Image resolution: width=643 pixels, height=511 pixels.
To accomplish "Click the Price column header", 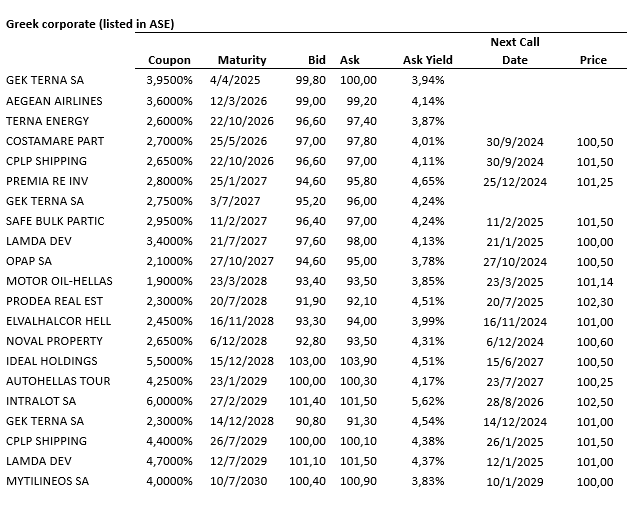I will tap(593, 60).
